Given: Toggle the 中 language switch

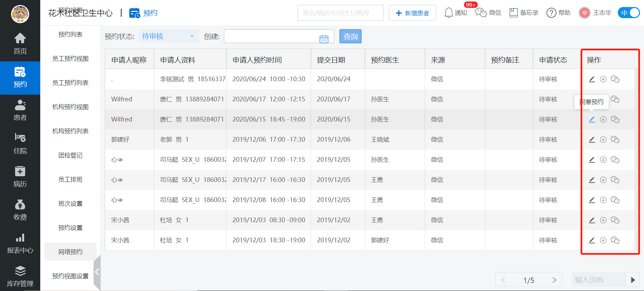Looking at the screenshot, I should 629,13.
